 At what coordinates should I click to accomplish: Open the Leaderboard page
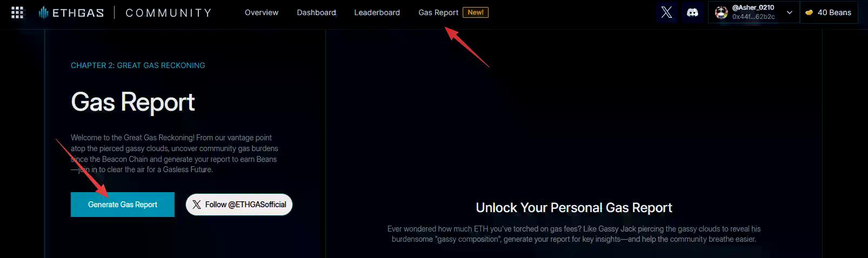(377, 12)
